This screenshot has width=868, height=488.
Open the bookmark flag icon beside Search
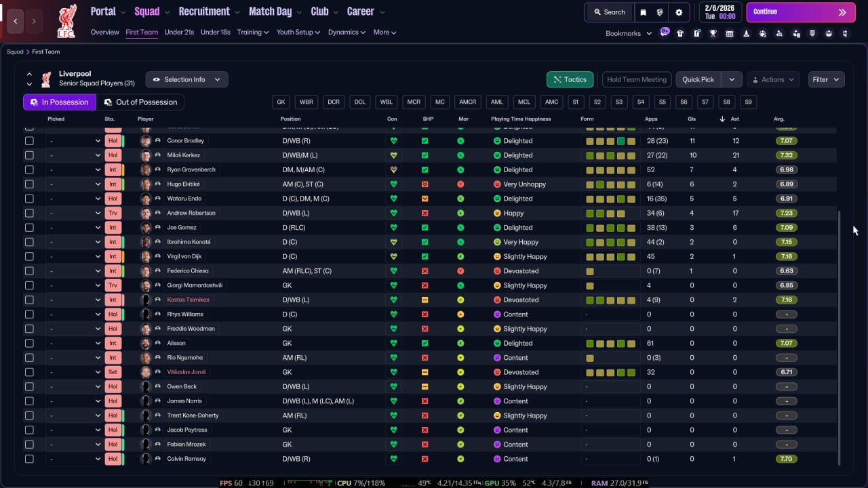(644, 12)
